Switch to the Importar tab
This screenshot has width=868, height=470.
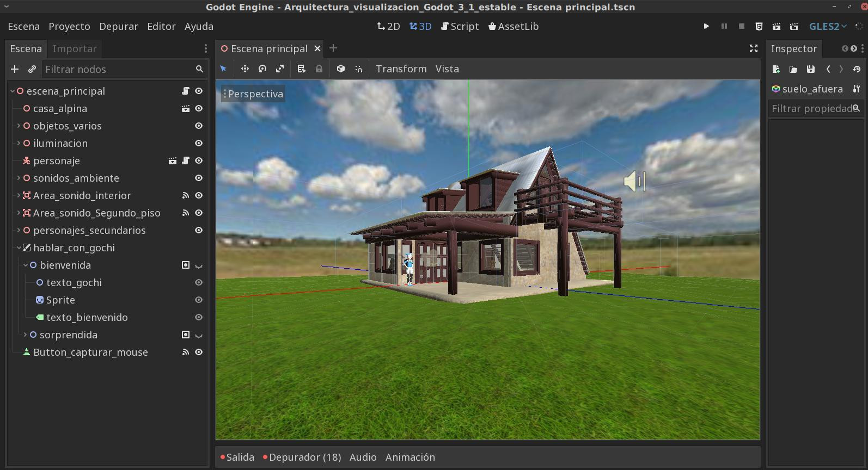click(75, 48)
